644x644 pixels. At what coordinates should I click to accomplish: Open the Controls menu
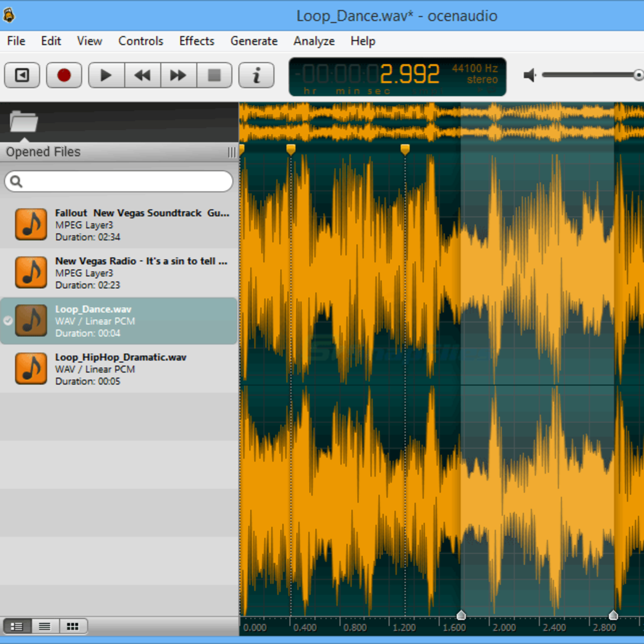click(141, 41)
